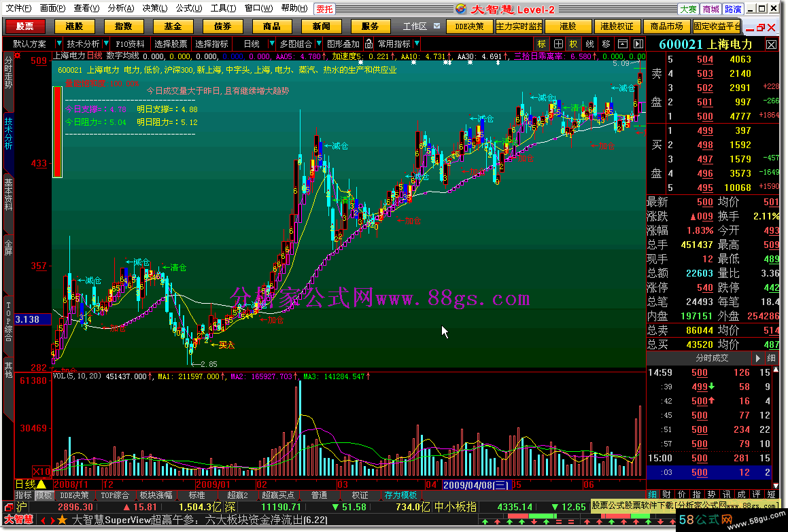Open the 工具(T) menu

tap(223, 9)
